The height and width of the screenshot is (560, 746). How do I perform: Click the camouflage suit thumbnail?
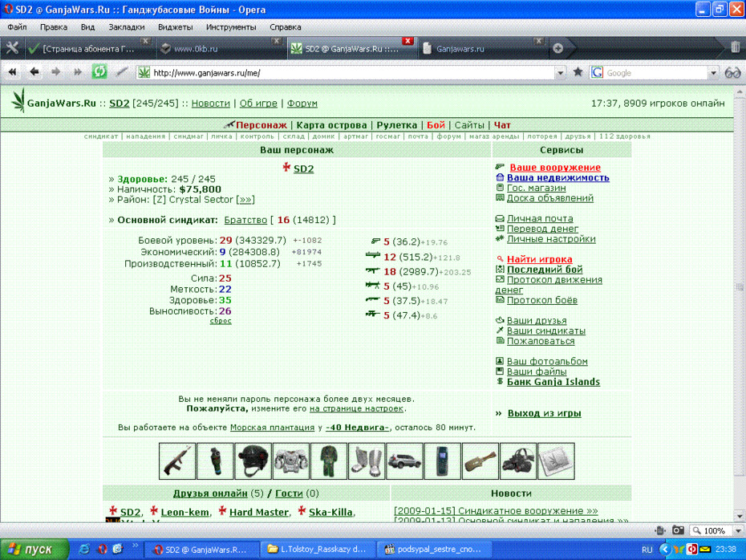tap(329, 461)
